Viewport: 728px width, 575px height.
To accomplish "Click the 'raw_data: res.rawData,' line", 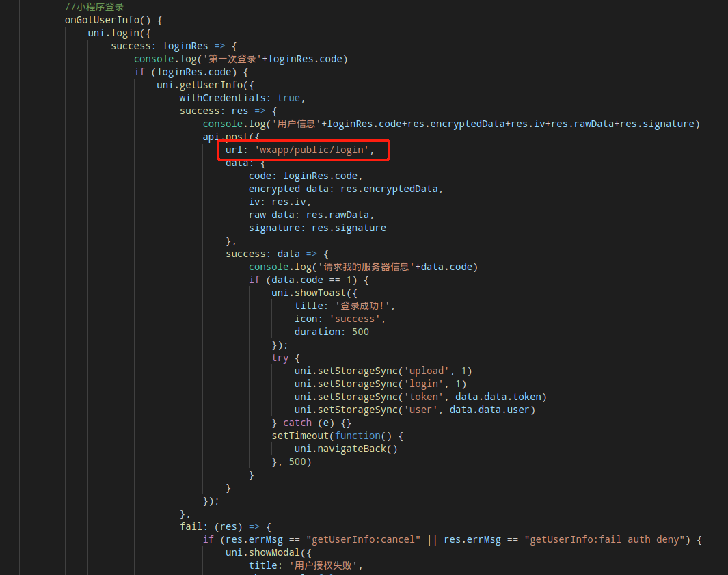I will pos(311,215).
